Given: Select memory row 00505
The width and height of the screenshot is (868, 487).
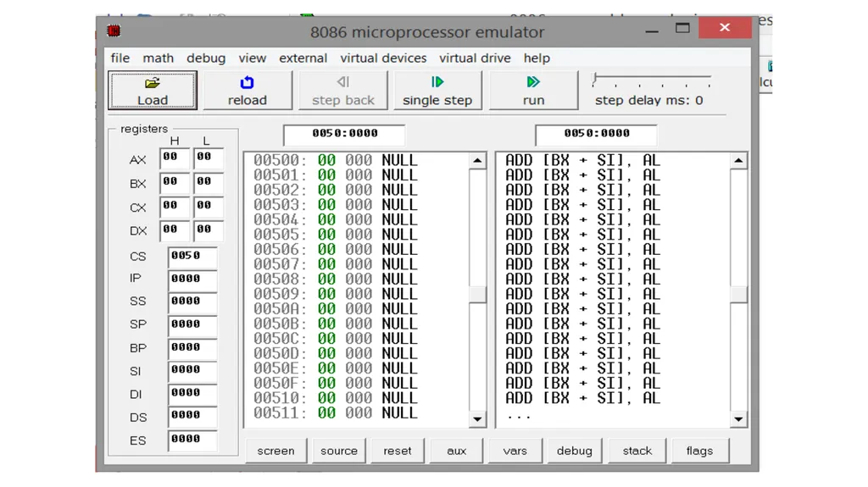Looking at the screenshot, I should (336, 235).
